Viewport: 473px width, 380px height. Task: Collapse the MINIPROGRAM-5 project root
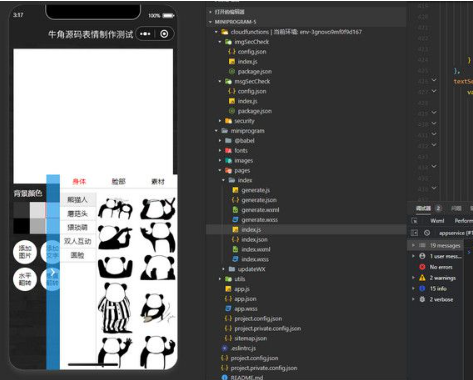[x=210, y=22]
